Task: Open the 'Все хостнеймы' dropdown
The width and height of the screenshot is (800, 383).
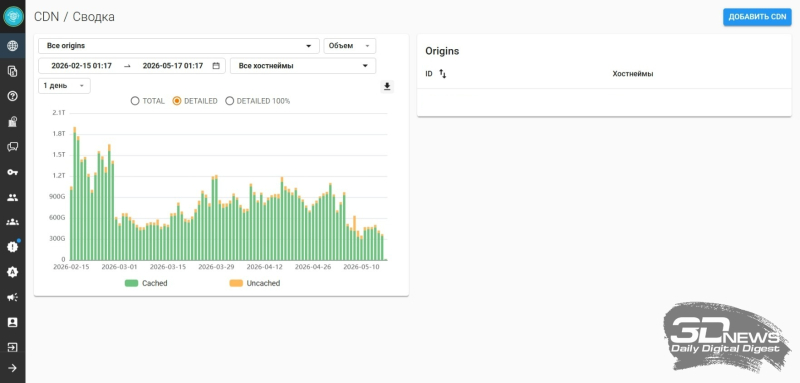Action: 303,66
